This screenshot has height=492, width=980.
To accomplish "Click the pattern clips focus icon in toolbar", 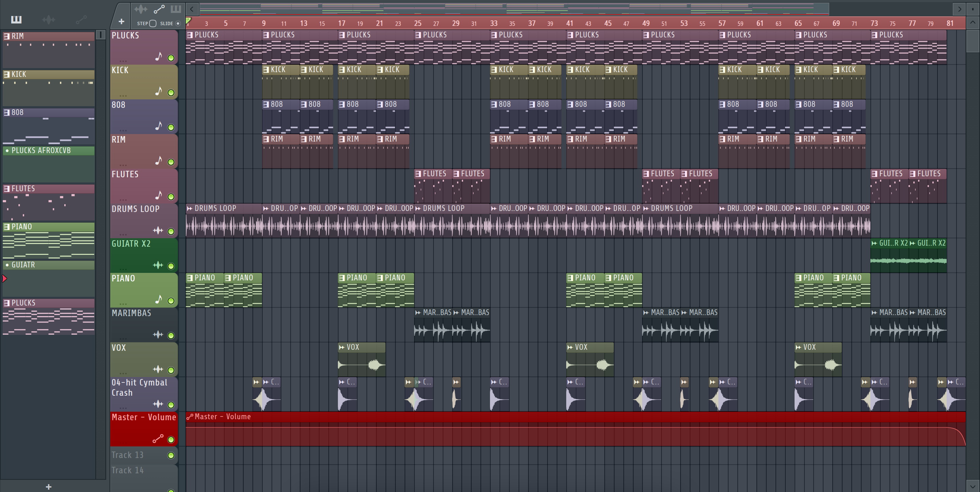I will point(176,9).
